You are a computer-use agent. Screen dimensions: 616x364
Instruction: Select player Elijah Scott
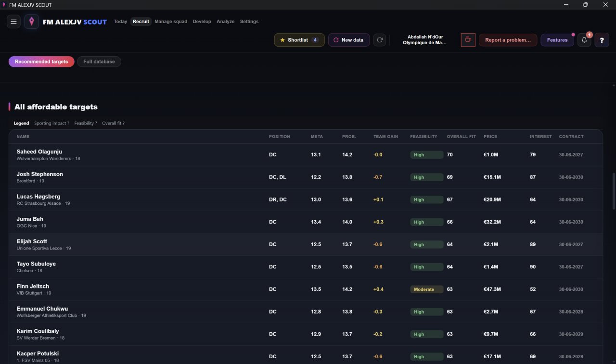pos(306,245)
